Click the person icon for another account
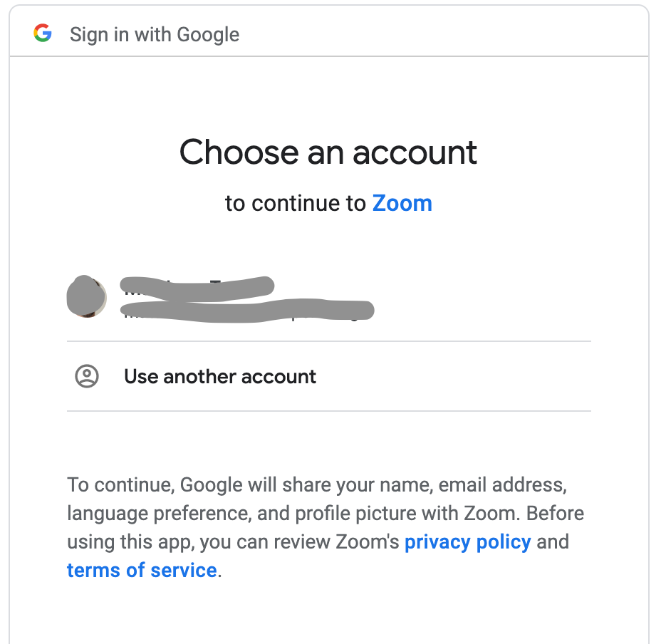Image resolution: width=661 pixels, height=644 pixels. pos(87,376)
